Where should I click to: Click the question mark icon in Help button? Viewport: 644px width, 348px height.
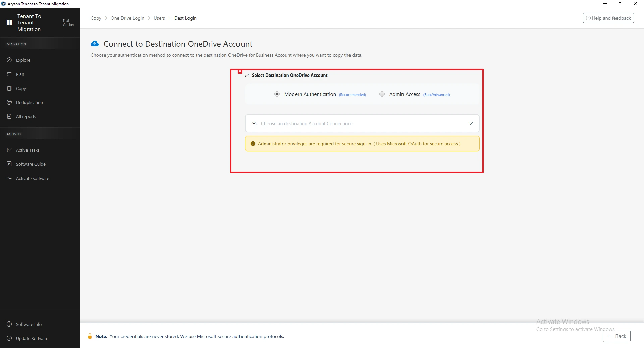pos(588,18)
